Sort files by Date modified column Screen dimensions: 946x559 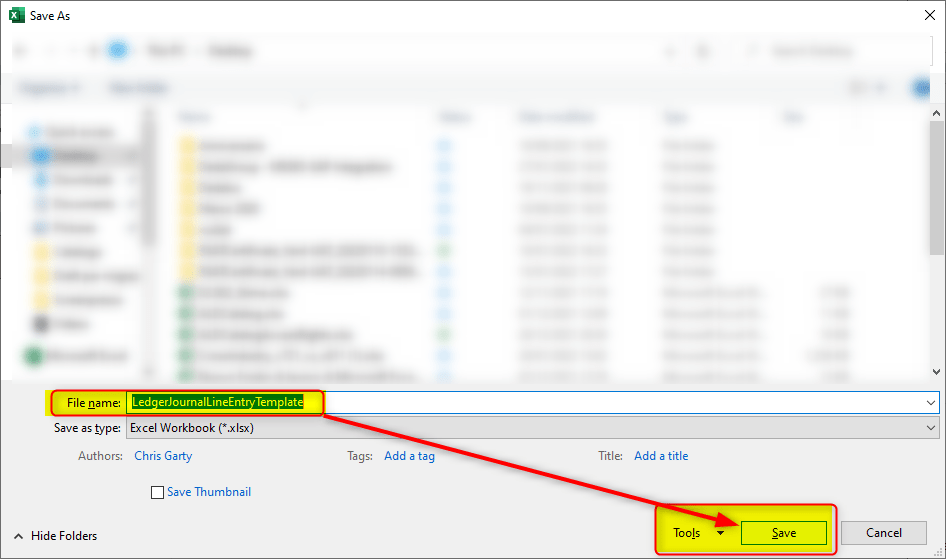pos(558,117)
